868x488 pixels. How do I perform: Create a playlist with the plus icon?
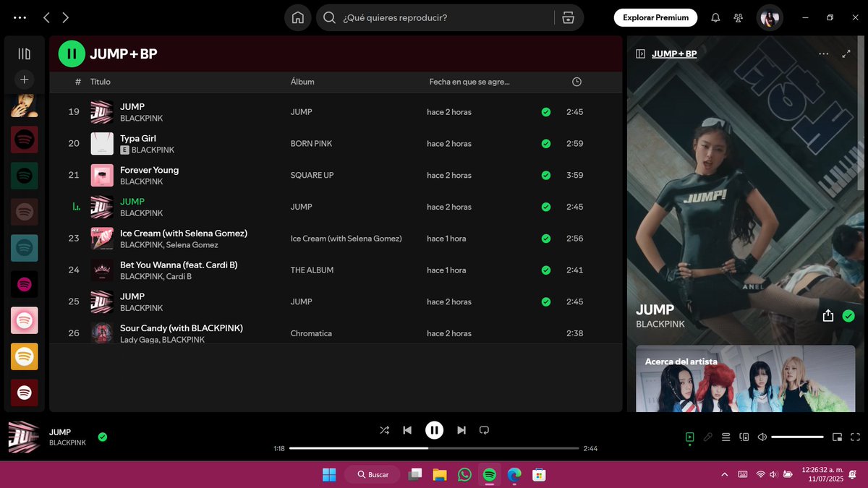[x=24, y=80]
